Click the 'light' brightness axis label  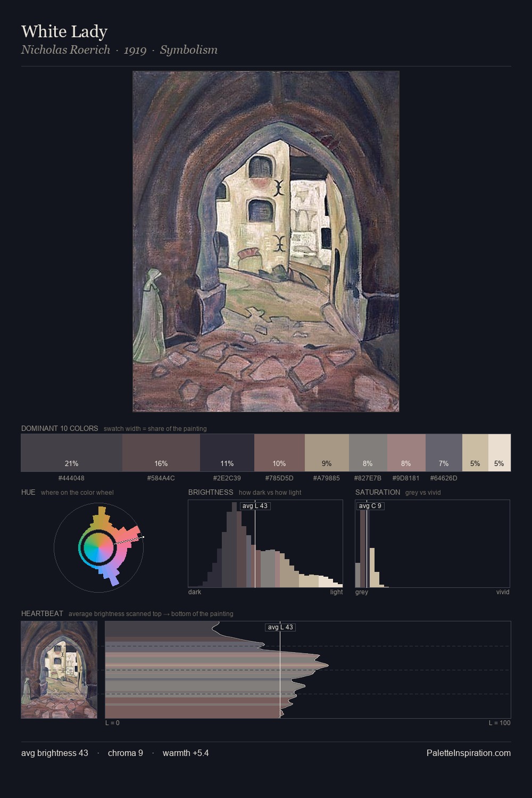point(337,592)
